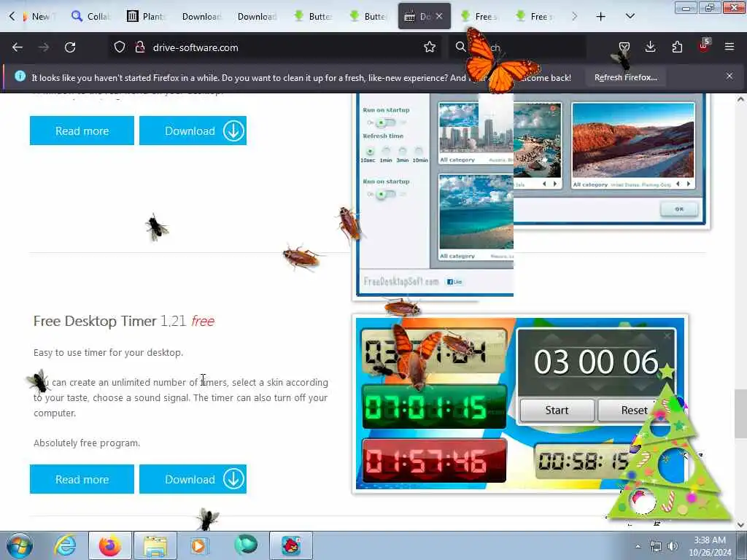Click the network tray icon
747x560 pixels.
(x=656, y=547)
